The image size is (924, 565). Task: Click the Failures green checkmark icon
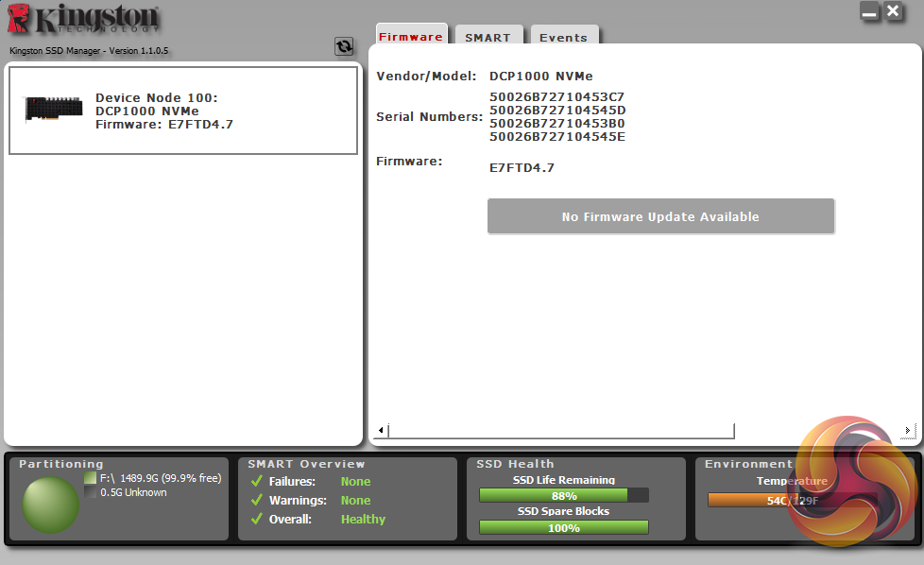[x=255, y=482]
